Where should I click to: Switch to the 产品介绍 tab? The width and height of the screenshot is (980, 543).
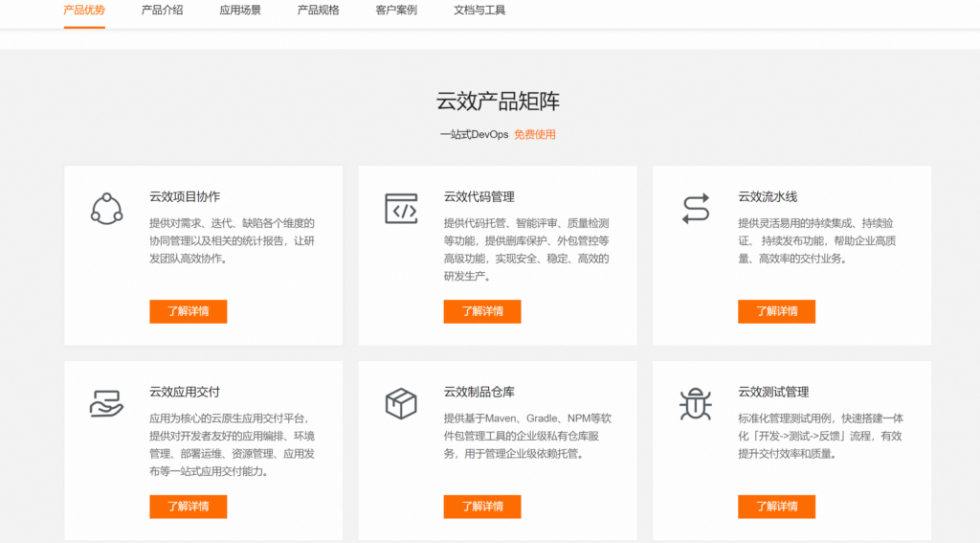point(163,10)
